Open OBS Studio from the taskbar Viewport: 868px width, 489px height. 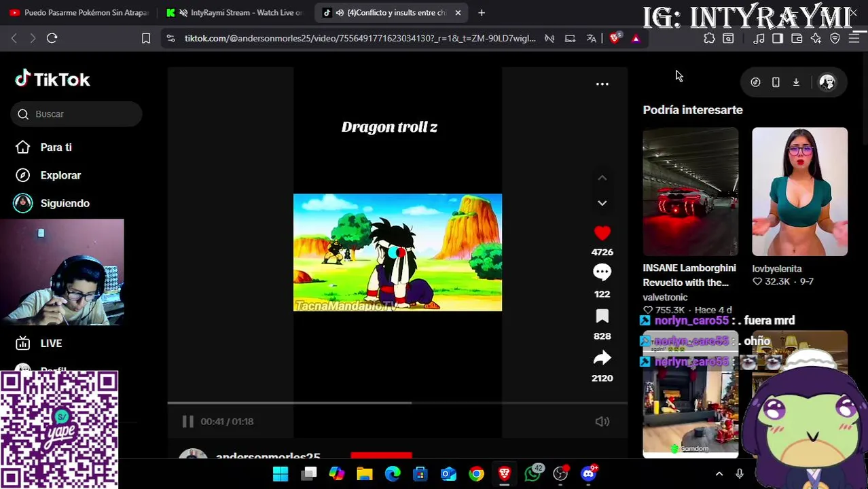(x=560, y=473)
